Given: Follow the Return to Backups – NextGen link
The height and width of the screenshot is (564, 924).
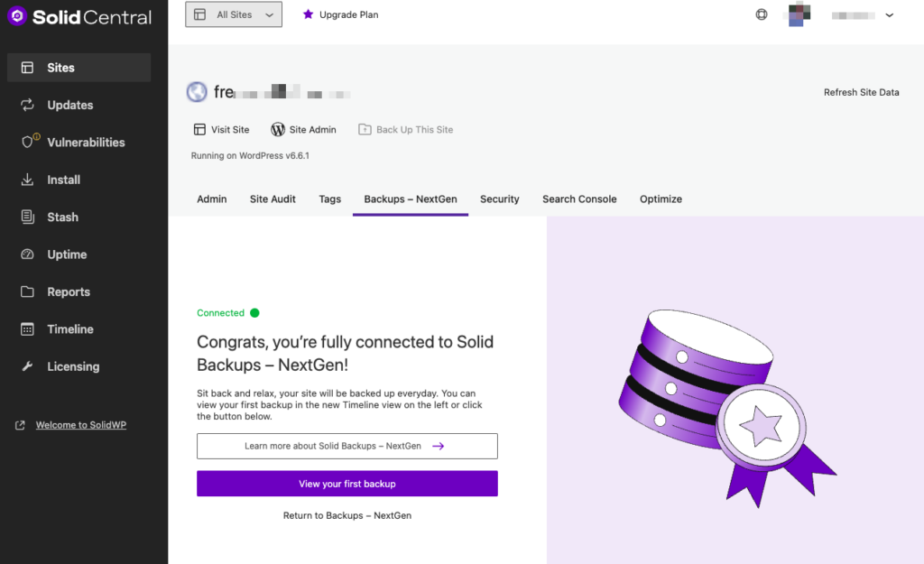Looking at the screenshot, I should click(x=346, y=515).
